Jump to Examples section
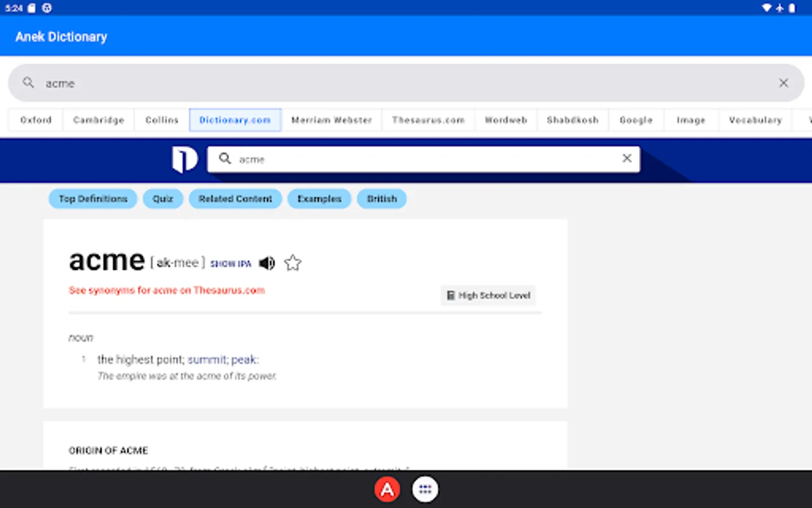The image size is (812, 508). click(319, 199)
